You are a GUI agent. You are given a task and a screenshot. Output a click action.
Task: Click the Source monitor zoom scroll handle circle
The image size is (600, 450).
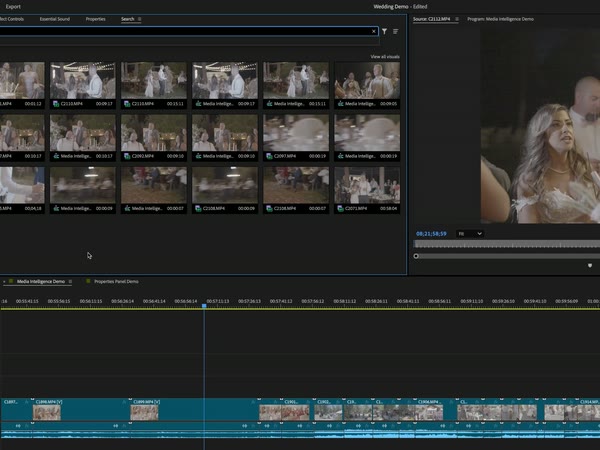(x=416, y=256)
